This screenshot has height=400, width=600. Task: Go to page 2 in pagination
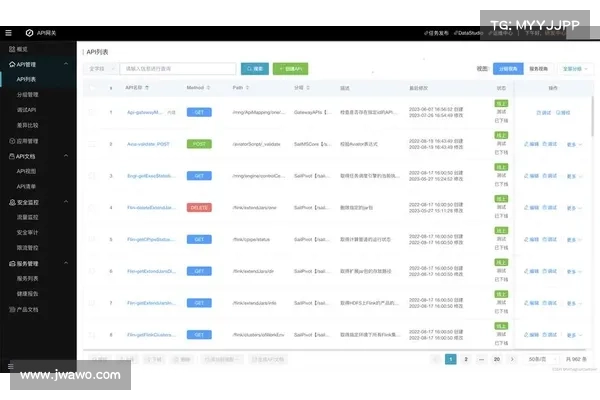(x=467, y=358)
